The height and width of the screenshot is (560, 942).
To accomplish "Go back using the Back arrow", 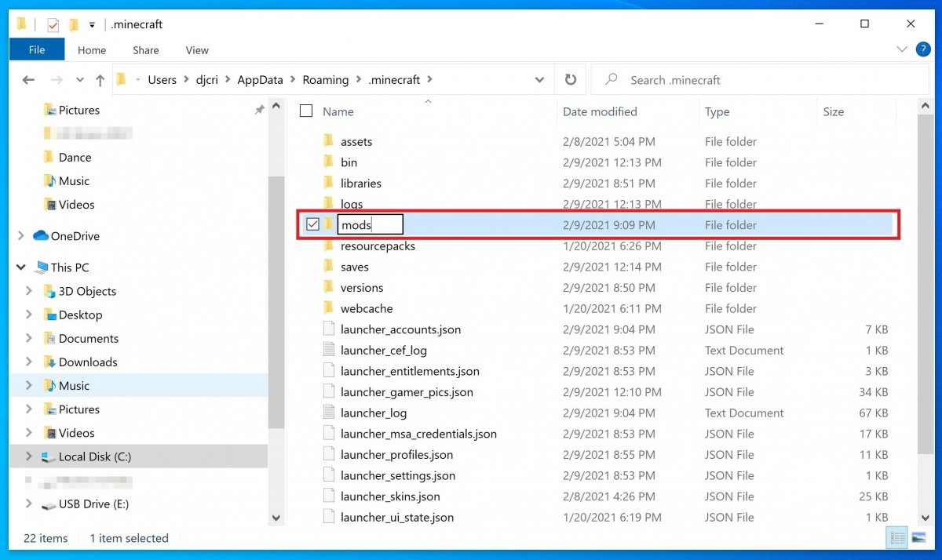I will [29, 80].
